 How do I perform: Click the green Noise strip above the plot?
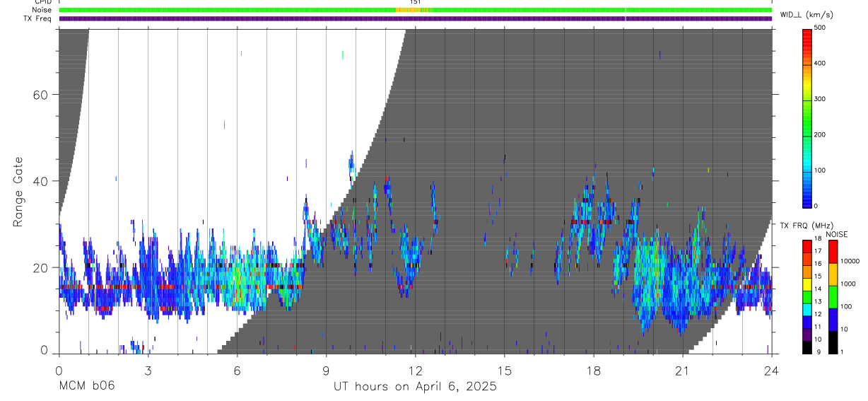coord(416,11)
